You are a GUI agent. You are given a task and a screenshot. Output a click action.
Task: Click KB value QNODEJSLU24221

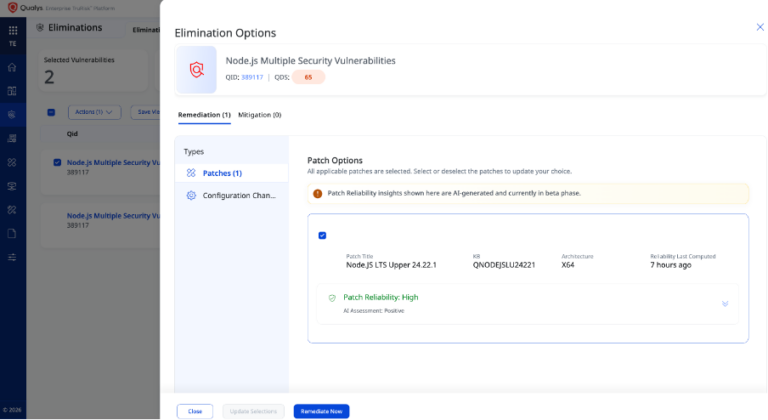click(504, 265)
